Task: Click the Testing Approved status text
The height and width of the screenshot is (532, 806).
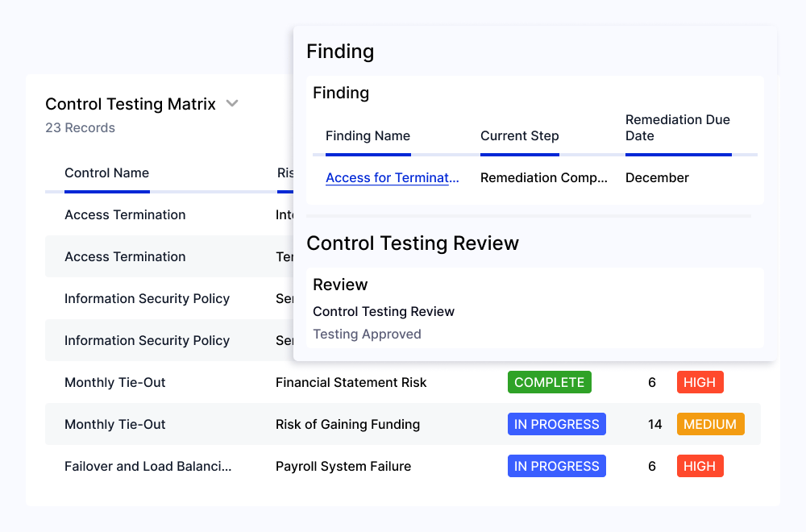Action: pos(367,334)
